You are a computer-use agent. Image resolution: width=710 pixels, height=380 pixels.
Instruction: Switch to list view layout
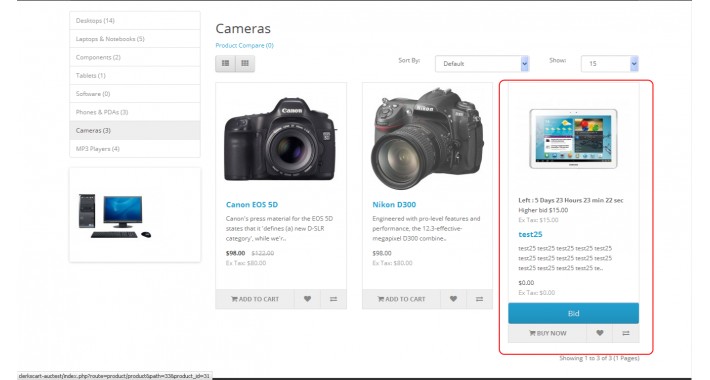225,63
